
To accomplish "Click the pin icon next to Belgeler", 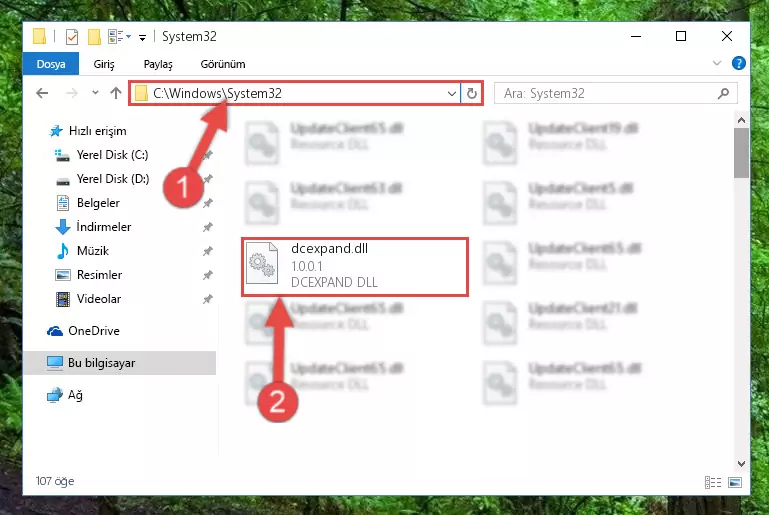I will coord(208,203).
